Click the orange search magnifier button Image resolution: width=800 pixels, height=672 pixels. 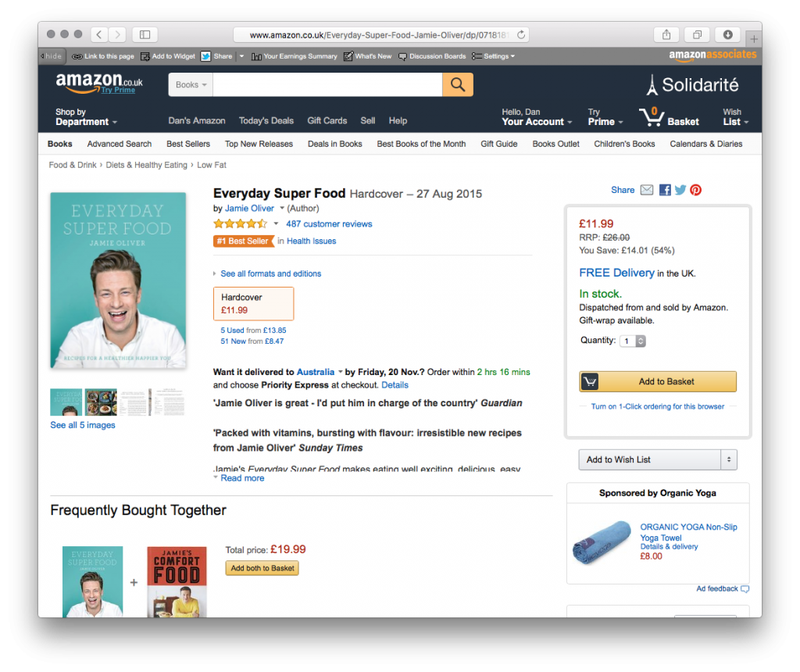click(458, 84)
